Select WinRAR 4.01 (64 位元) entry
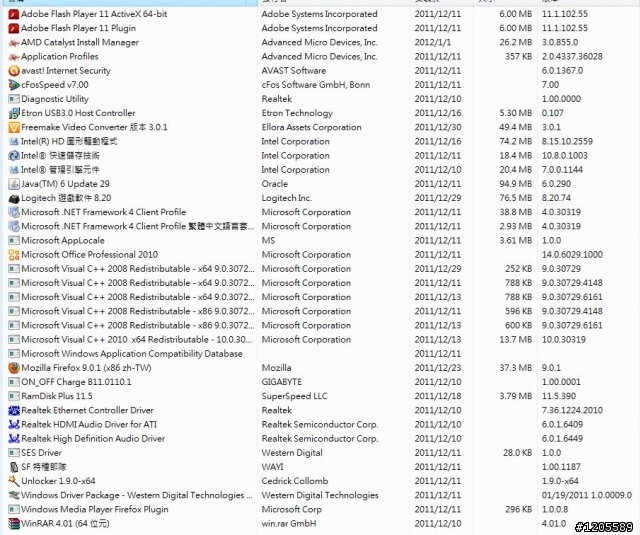 (x=65, y=524)
